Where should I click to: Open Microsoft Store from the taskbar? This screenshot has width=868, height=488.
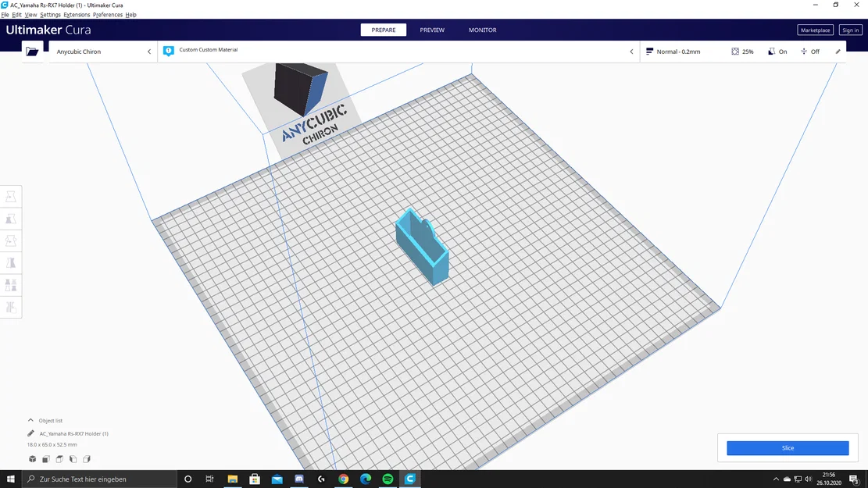tap(255, 479)
